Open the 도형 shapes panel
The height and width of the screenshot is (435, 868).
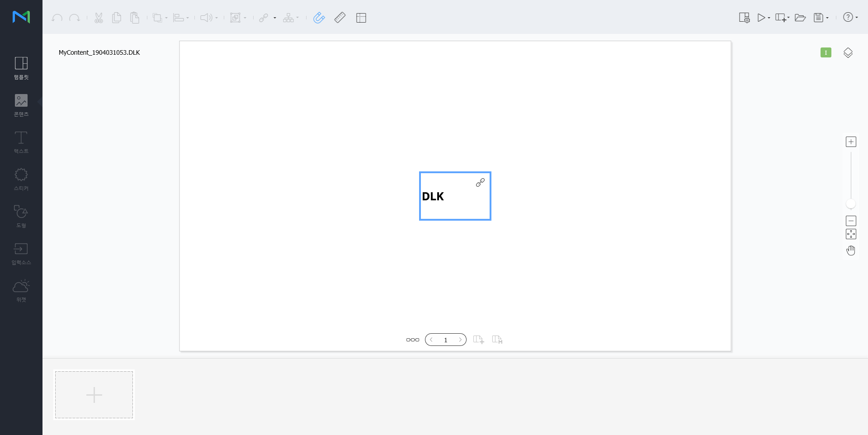point(21,216)
